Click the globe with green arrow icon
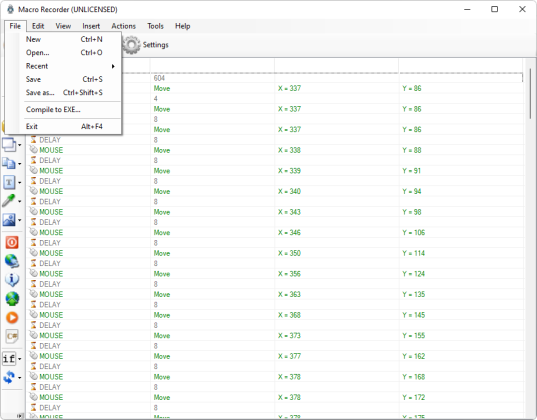This screenshot has height=420, width=537. click(x=12, y=299)
